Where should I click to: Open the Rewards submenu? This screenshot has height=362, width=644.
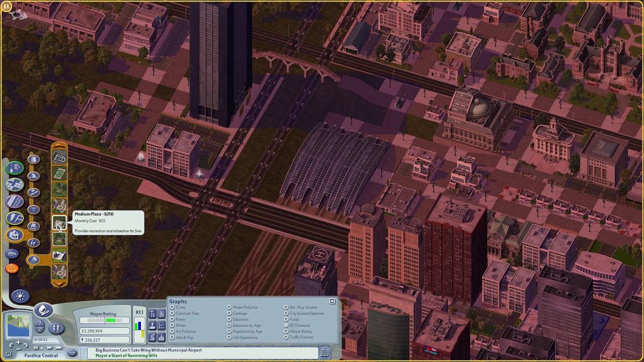(x=34, y=243)
